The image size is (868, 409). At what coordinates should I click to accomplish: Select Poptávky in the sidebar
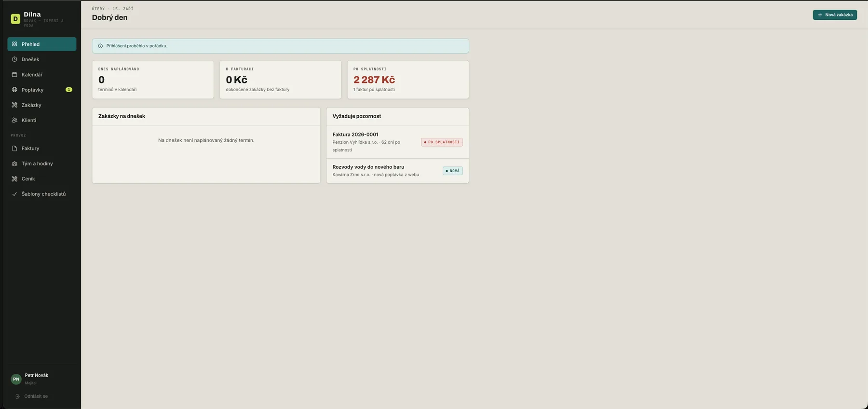[x=42, y=90]
